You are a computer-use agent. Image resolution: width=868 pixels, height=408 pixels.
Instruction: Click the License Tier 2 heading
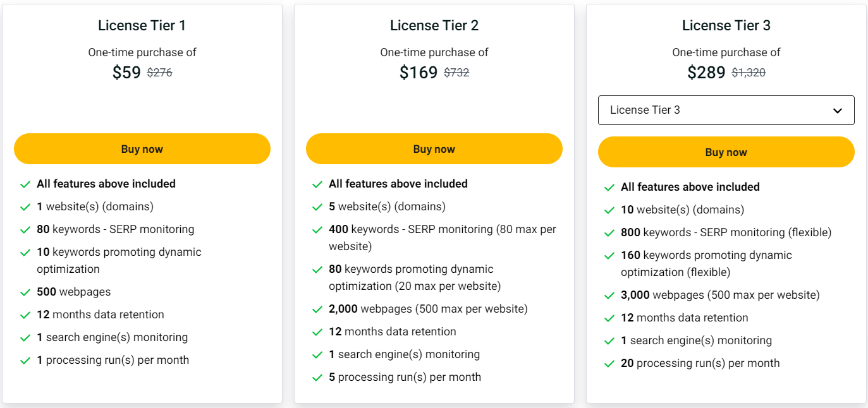[434, 26]
